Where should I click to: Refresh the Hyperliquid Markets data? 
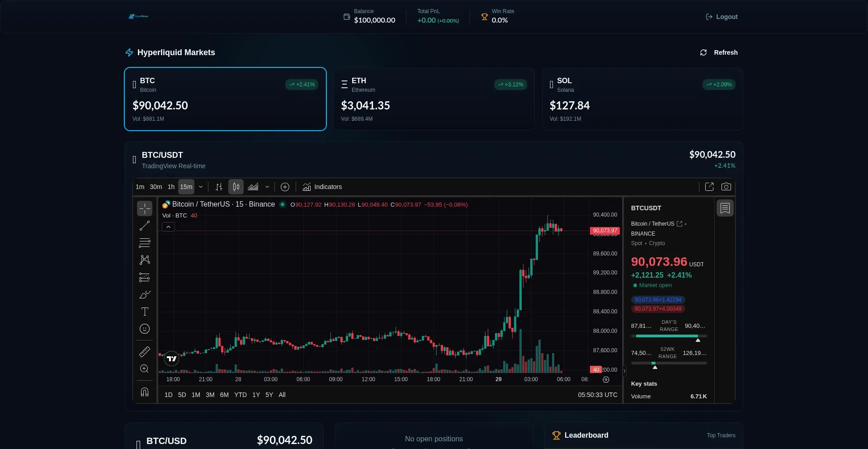tap(719, 52)
